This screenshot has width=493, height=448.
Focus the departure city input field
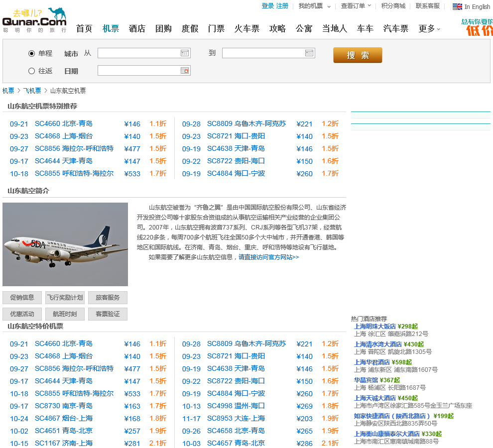click(x=144, y=53)
